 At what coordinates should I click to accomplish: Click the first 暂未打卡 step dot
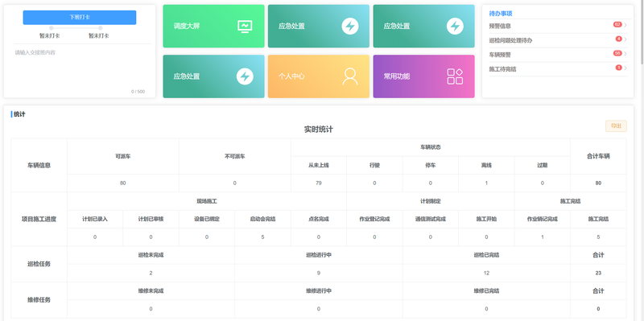(x=51, y=28)
